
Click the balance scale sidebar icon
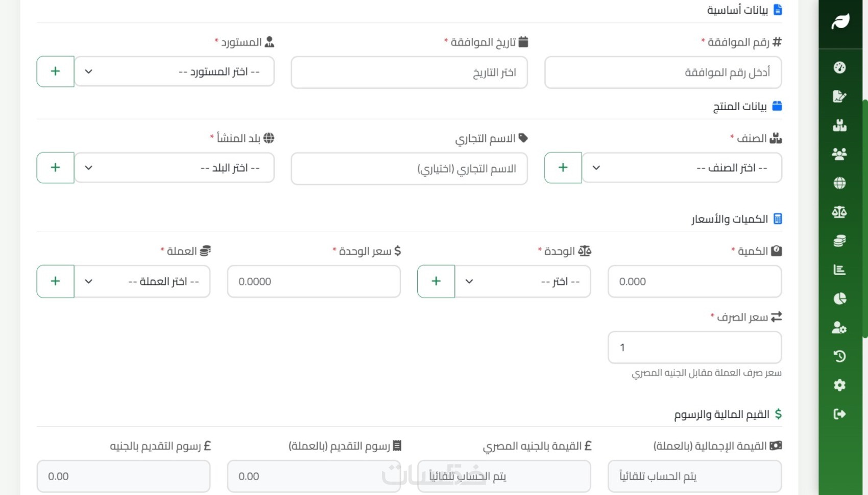(x=839, y=212)
